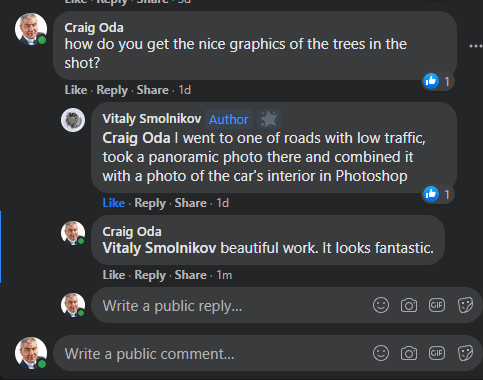Screen dimensions: 483x380
Task: Share Craig Oda's 'beautiful work' reply
Action: 191,275
